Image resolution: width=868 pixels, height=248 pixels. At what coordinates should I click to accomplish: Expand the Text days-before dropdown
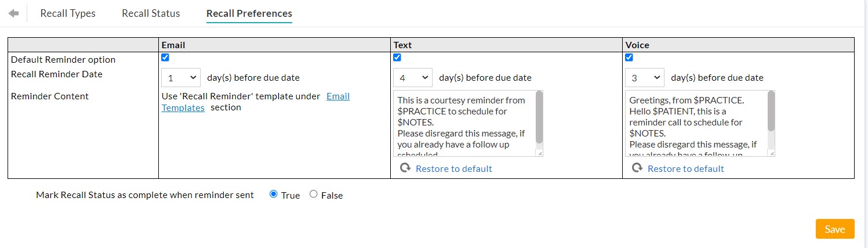click(x=413, y=78)
